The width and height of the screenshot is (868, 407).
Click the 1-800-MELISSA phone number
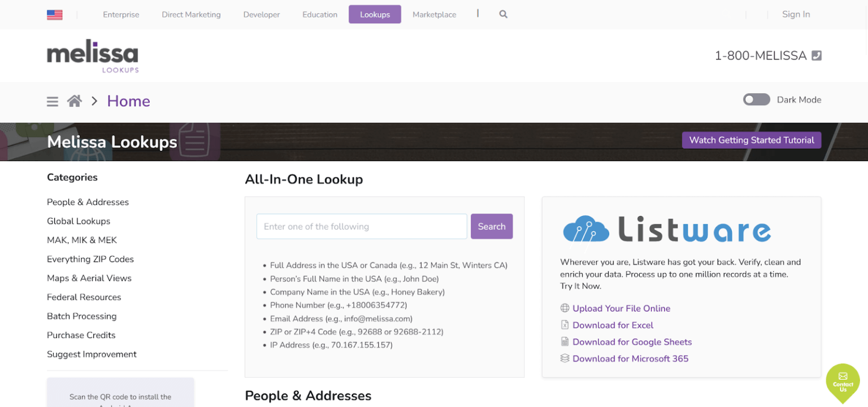click(761, 55)
